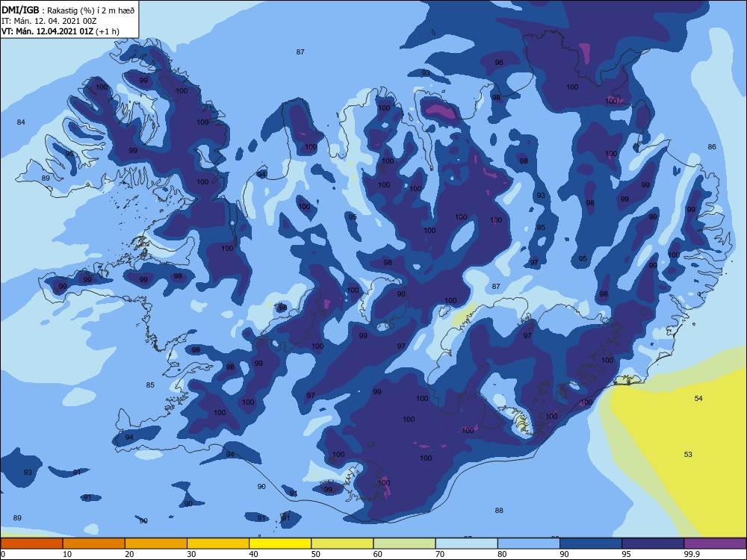Click the '85' value in the southwest bay
Viewport: 747px width, 560px height.
(150, 385)
